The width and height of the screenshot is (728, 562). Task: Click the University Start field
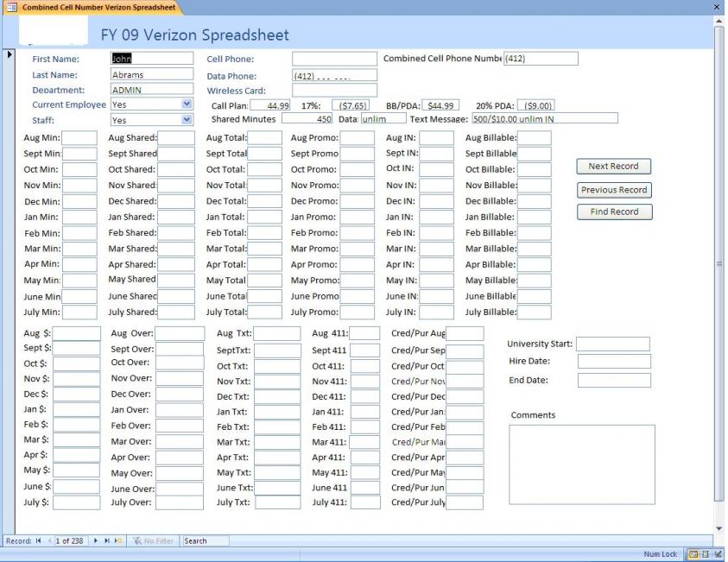click(613, 344)
